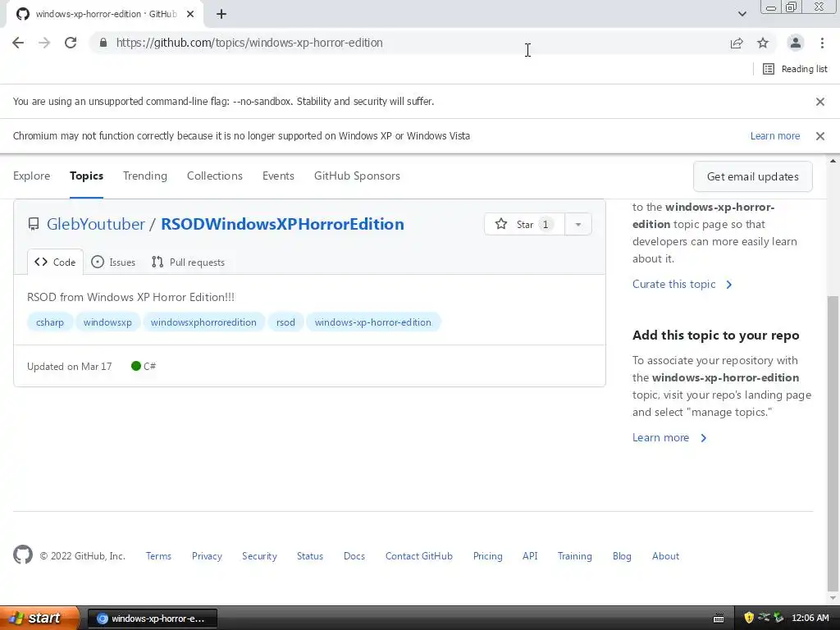Open the GlebYoutuber user profile link
The height and width of the screenshot is (630, 840).
tap(96, 224)
